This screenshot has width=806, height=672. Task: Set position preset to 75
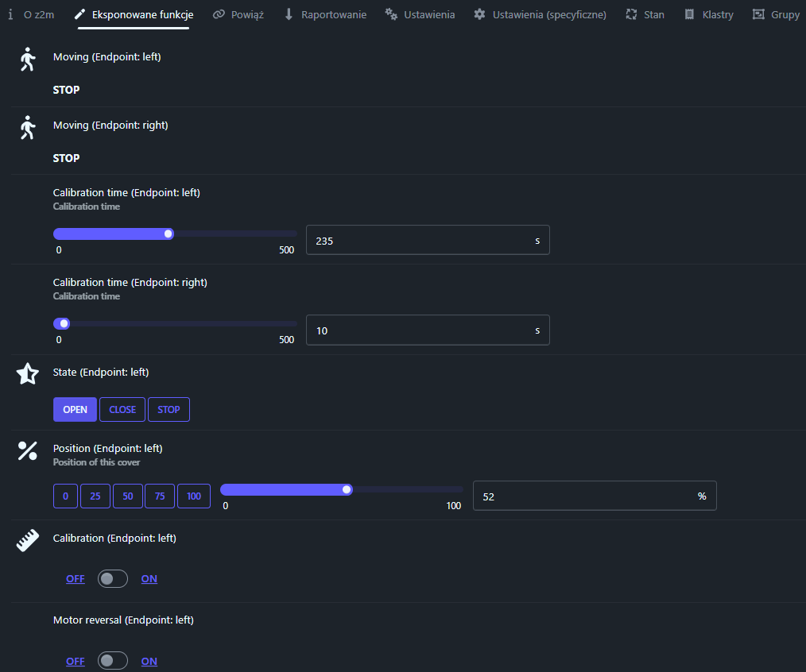tap(160, 496)
